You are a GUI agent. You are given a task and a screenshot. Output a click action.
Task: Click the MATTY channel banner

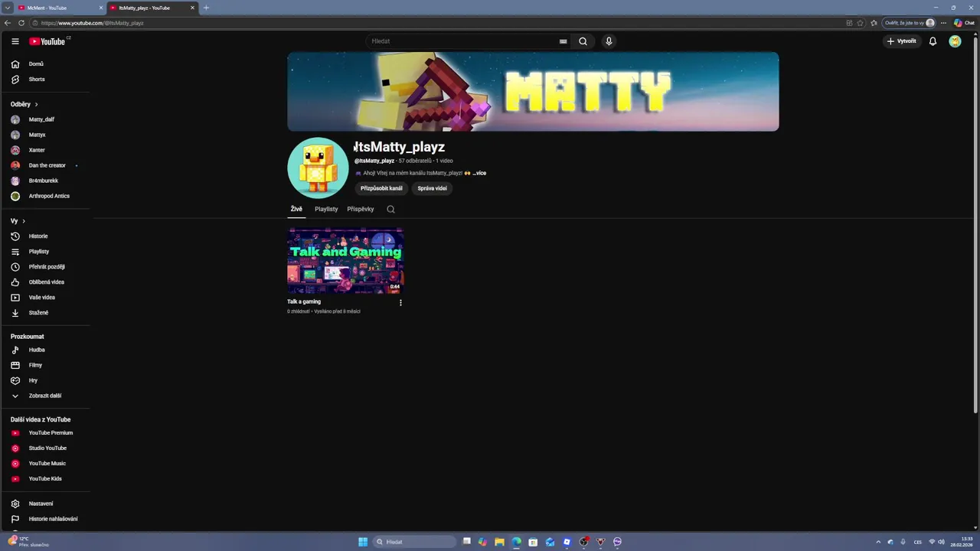click(533, 92)
